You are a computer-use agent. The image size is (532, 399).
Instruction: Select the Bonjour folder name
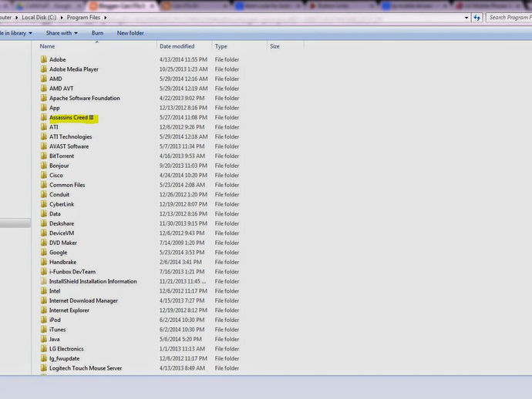59,166
